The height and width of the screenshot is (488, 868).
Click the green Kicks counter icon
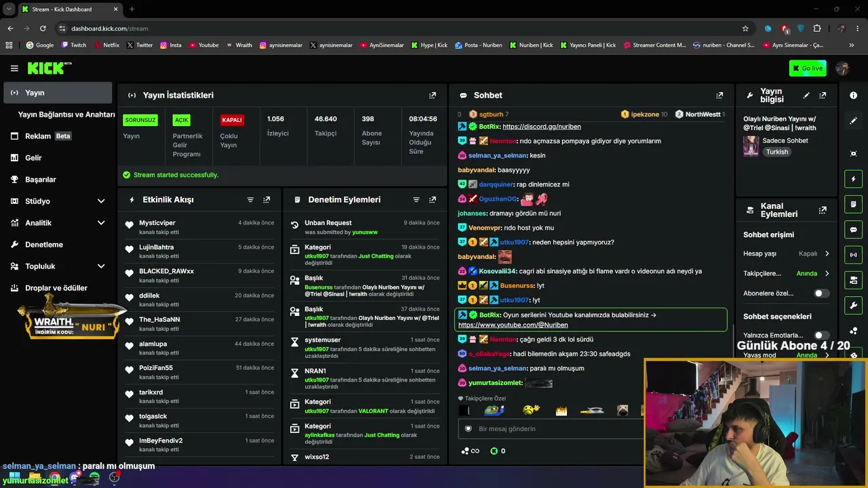coord(494,451)
